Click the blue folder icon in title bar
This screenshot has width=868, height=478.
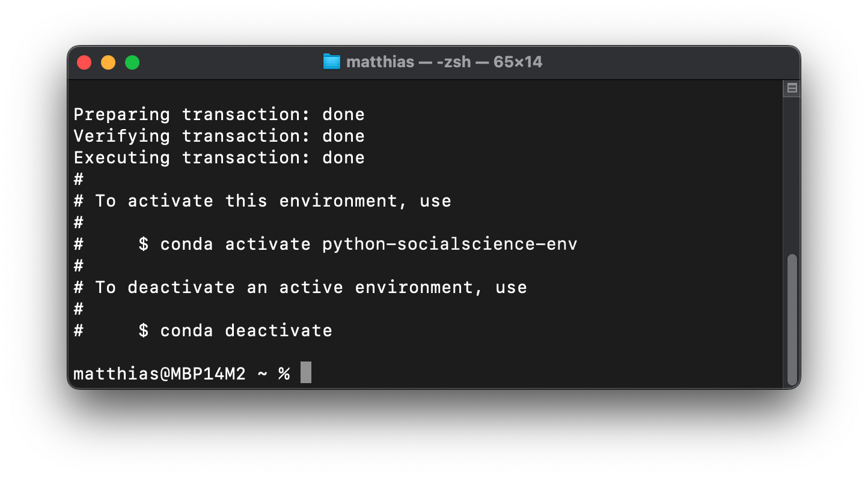tap(331, 62)
